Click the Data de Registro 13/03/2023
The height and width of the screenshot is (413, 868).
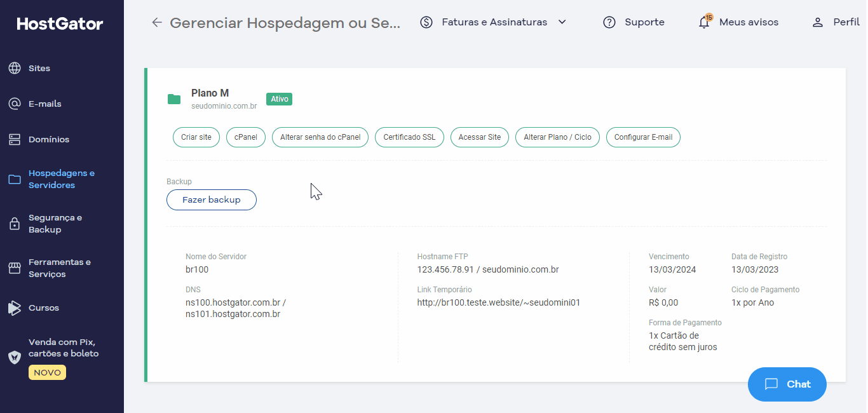click(x=755, y=269)
